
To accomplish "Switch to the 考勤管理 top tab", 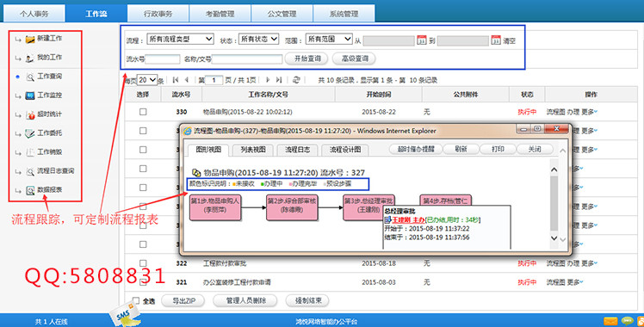I will [220, 14].
